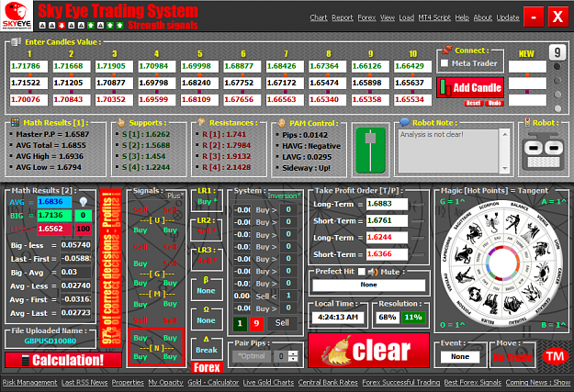This screenshot has width=574, height=392.
Task: Enable the Meta Trader checkbox
Action: point(445,63)
